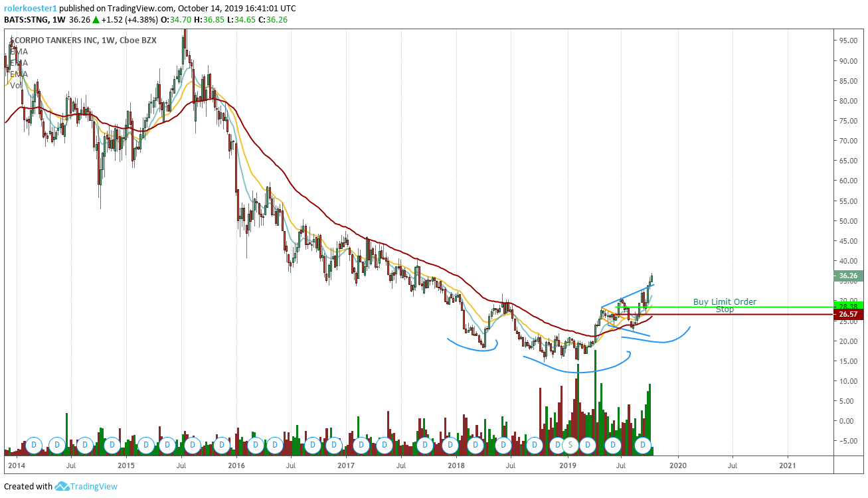Click the 40.00 price axis value
868x498 pixels.
click(x=849, y=261)
